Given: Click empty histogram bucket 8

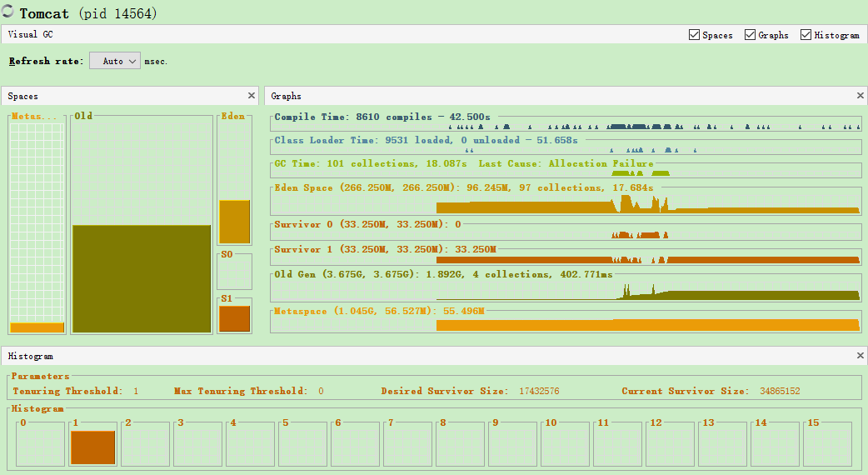Looking at the screenshot, I should (x=460, y=446).
